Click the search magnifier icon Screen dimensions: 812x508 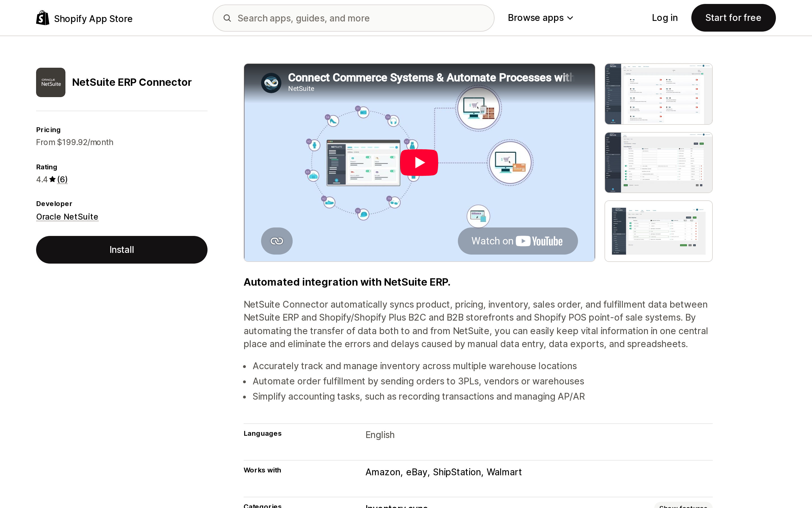(x=227, y=18)
